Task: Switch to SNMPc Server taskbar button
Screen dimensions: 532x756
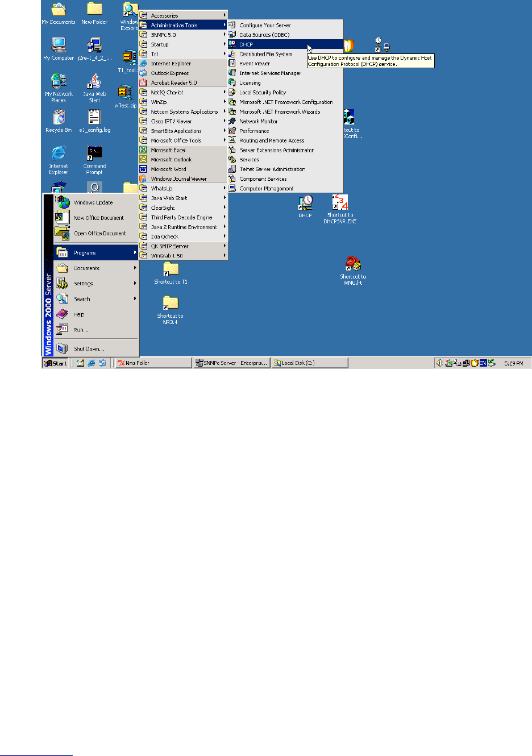Action: point(231,363)
